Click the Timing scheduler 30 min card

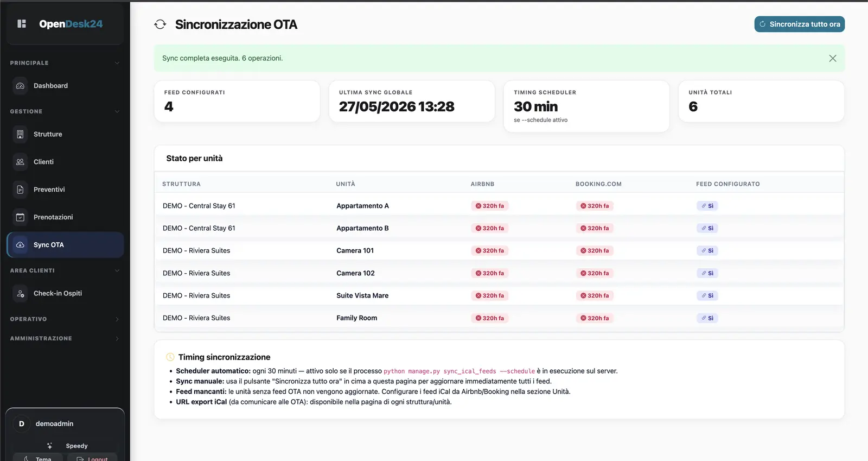tap(586, 106)
